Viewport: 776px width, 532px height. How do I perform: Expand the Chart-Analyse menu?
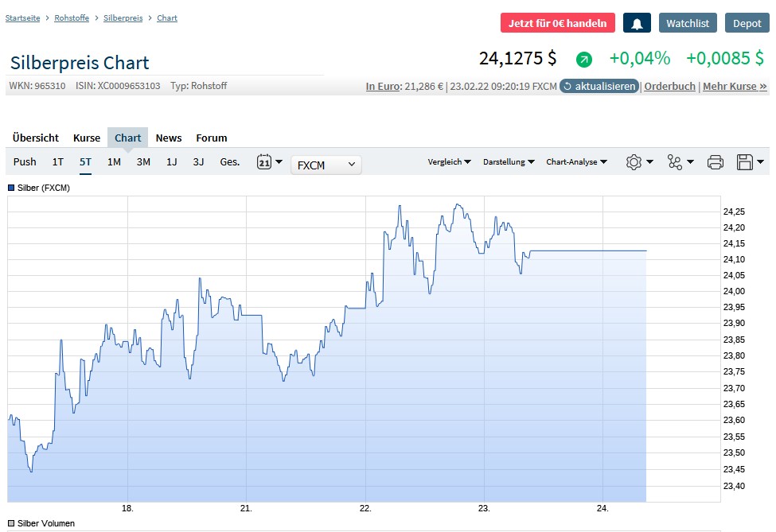pyautogui.click(x=576, y=162)
